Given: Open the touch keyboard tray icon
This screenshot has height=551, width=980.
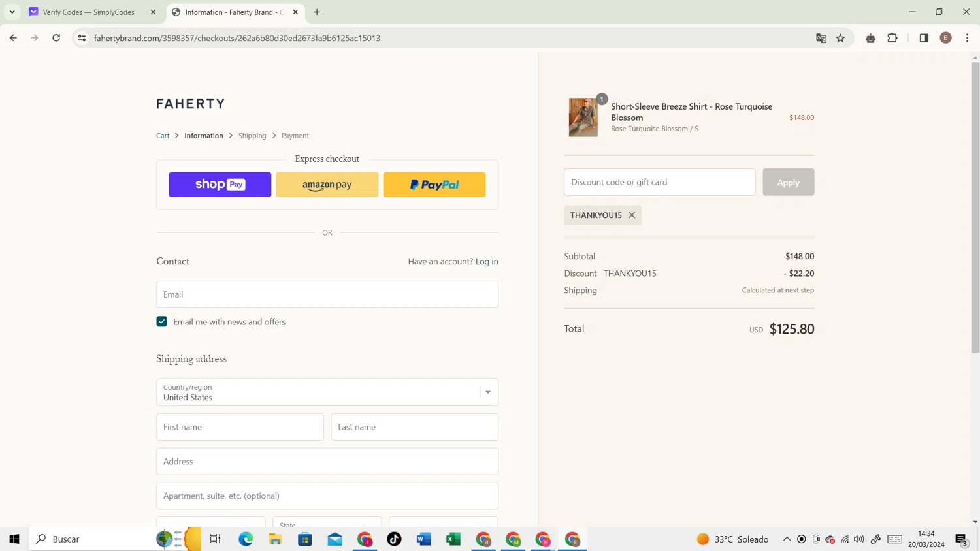Looking at the screenshot, I should click(x=895, y=539).
